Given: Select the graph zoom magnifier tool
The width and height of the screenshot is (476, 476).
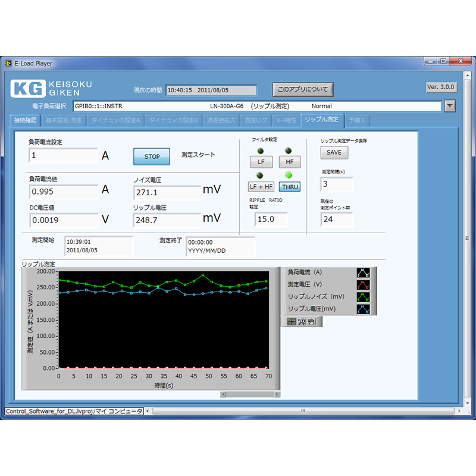Looking at the screenshot, I should (302, 321).
